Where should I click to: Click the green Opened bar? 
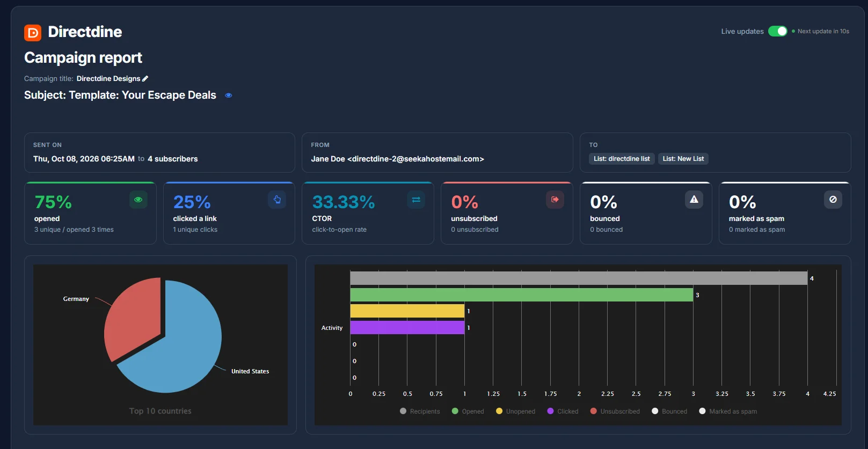click(x=522, y=295)
